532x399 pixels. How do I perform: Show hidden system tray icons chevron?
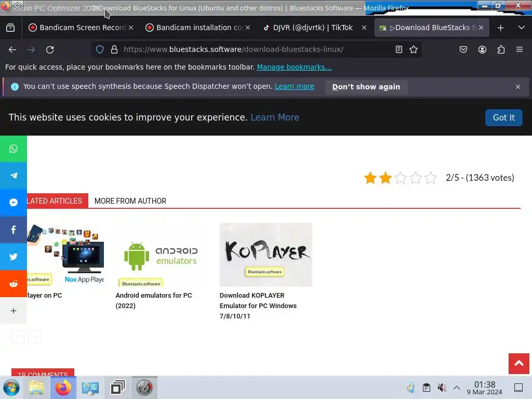pos(457,388)
